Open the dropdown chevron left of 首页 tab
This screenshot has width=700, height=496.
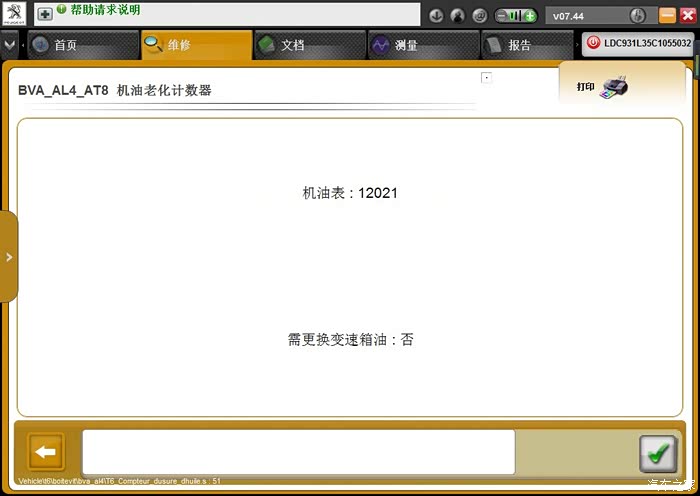(10, 45)
